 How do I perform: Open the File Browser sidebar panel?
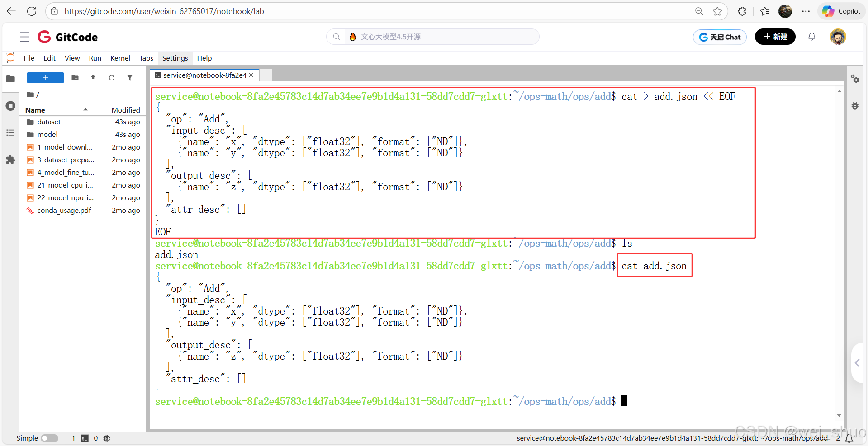(10, 79)
